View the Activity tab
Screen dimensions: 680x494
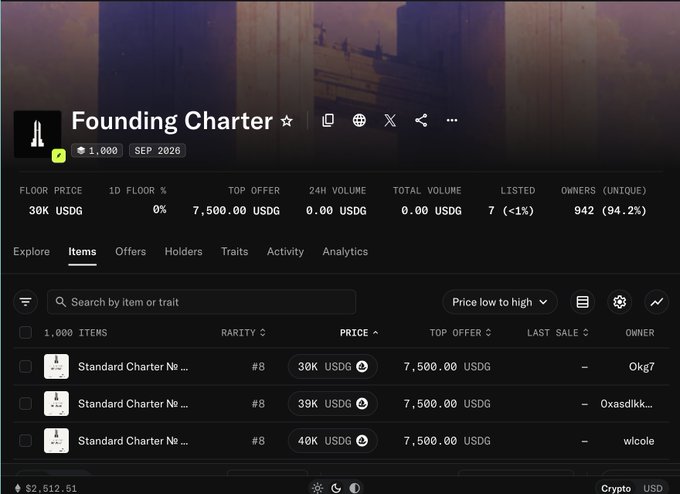point(285,252)
